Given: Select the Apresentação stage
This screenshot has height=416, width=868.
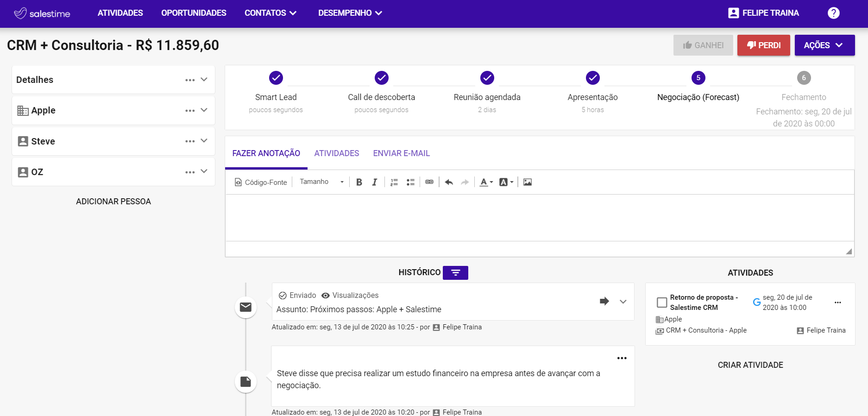Looking at the screenshot, I should (x=593, y=78).
